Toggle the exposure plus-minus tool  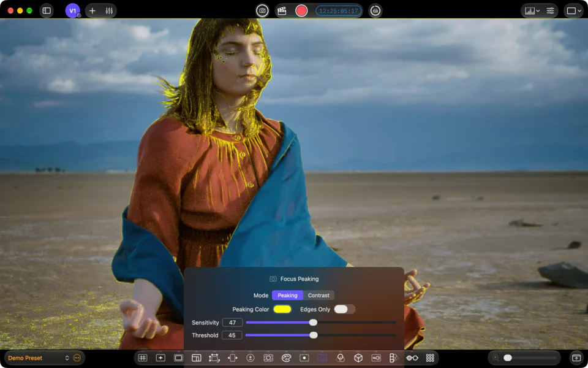(250, 358)
